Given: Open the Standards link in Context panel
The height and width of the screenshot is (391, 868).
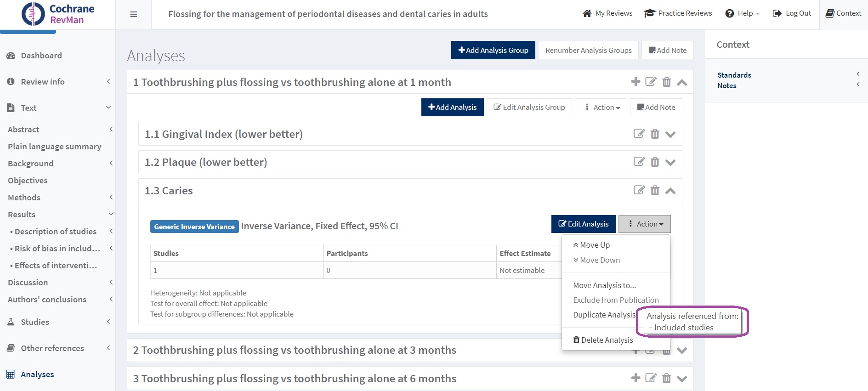Looking at the screenshot, I should pos(734,75).
